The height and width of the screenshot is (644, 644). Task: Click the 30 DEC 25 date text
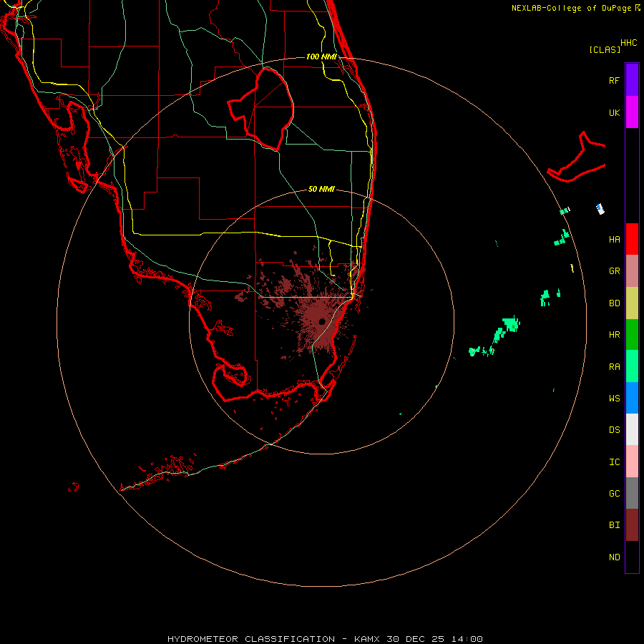(416, 639)
